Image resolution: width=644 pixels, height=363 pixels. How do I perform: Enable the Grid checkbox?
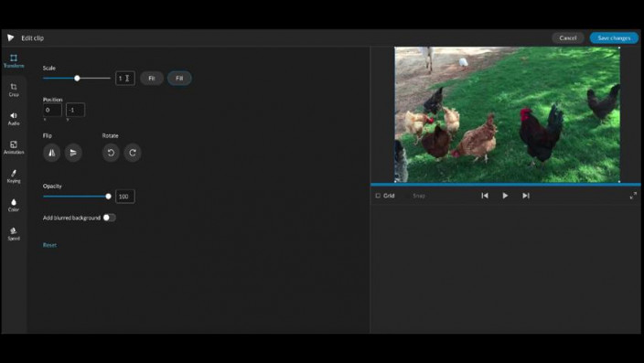378,196
